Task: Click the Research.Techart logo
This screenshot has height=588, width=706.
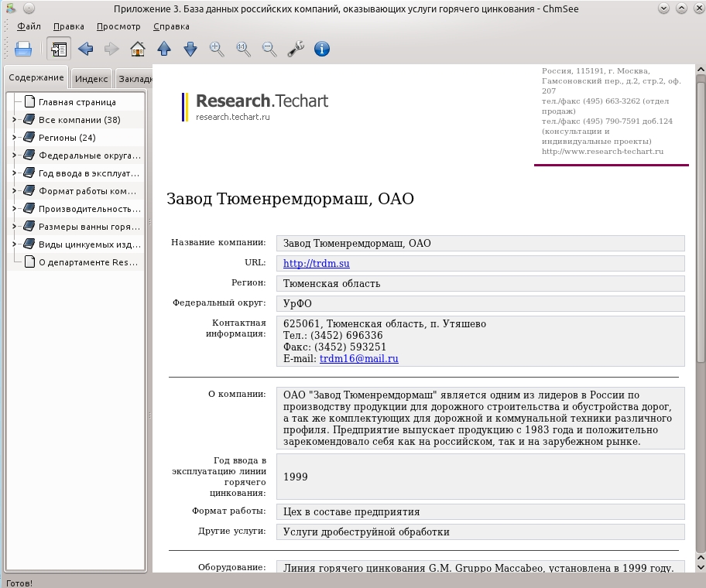Action: pyautogui.click(x=255, y=107)
